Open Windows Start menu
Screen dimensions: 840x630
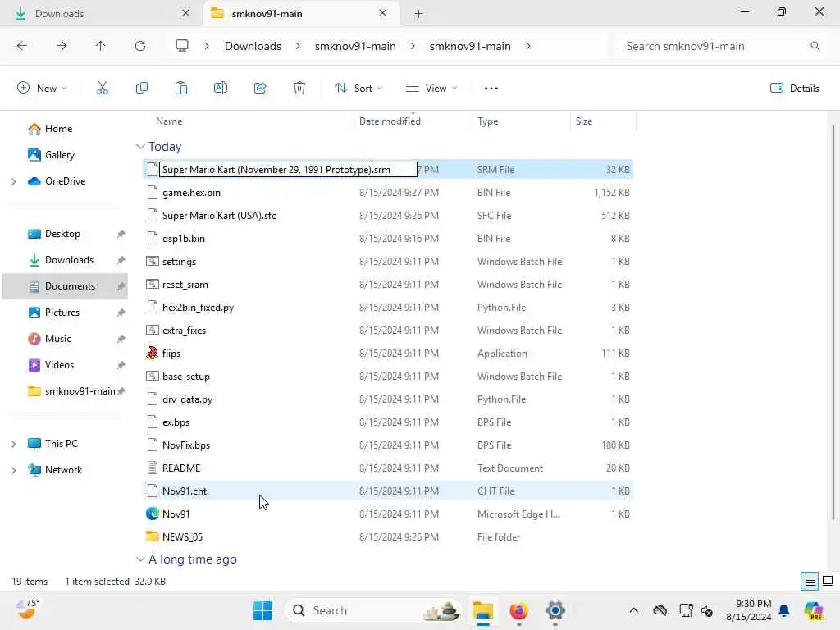pyautogui.click(x=262, y=610)
